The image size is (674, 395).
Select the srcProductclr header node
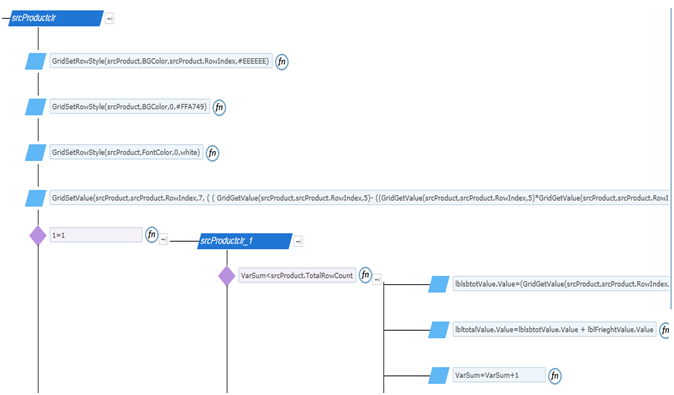pyautogui.click(x=56, y=18)
